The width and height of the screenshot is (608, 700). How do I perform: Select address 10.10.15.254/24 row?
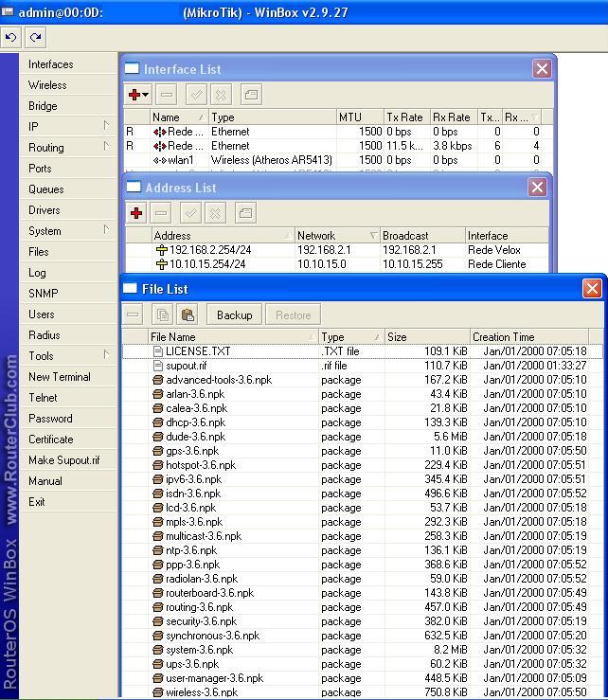(x=336, y=264)
